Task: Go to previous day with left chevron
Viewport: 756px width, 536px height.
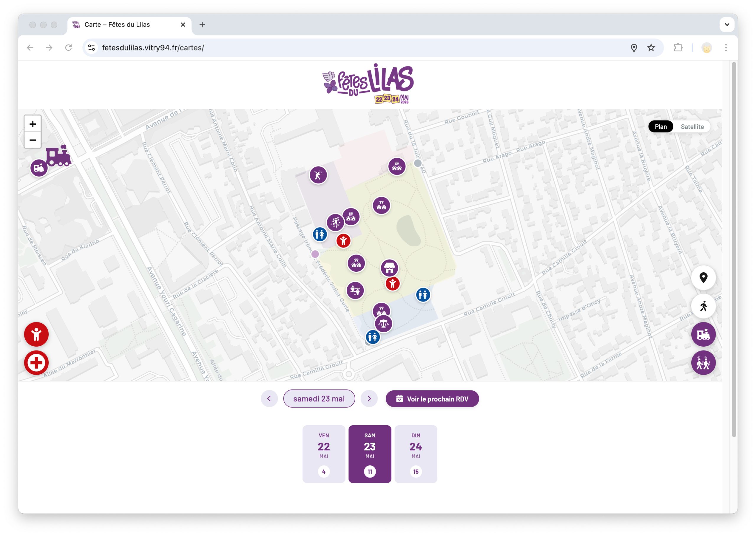Action: (x=269, y=399)
